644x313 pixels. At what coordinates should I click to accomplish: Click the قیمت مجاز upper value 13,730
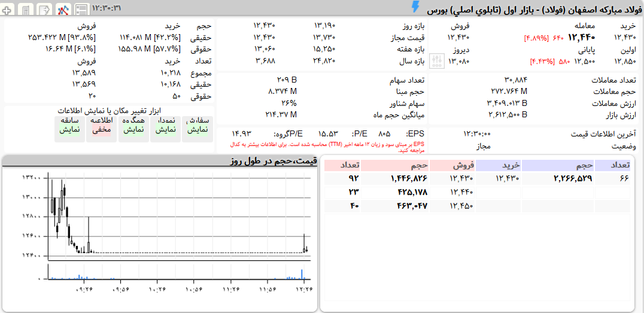325,38
